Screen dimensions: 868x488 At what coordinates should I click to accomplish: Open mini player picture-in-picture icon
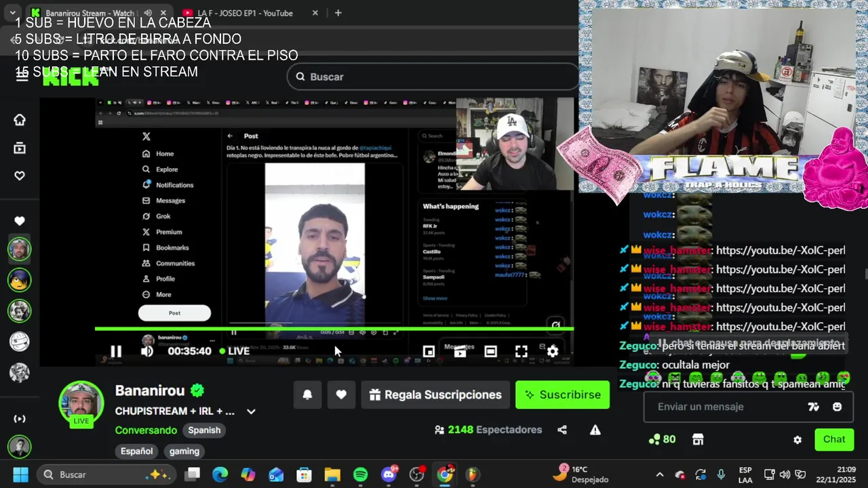pos(429,351)
